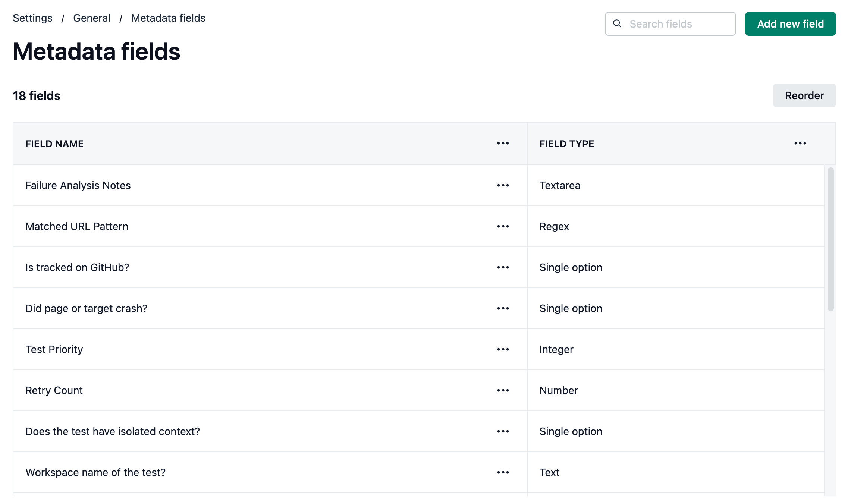Select the Test Priority field name
The height and width of the screenshot is (504, 848).
54,349
